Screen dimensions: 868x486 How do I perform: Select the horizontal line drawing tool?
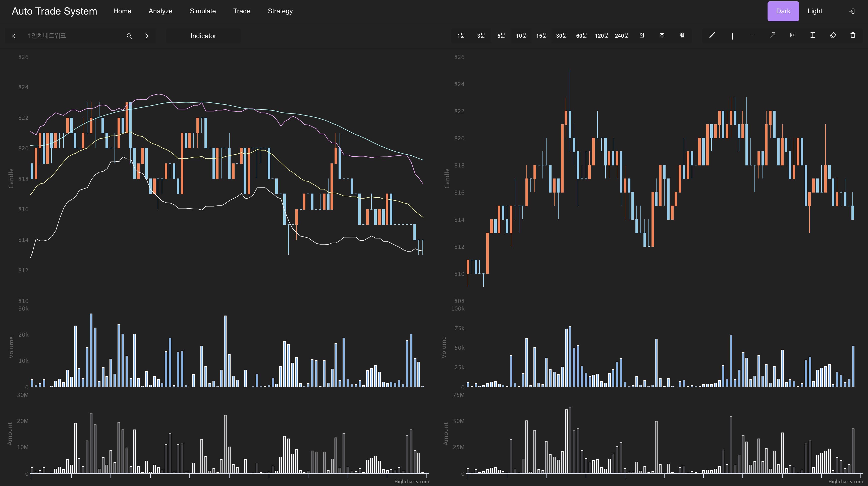tap(752, 35)
